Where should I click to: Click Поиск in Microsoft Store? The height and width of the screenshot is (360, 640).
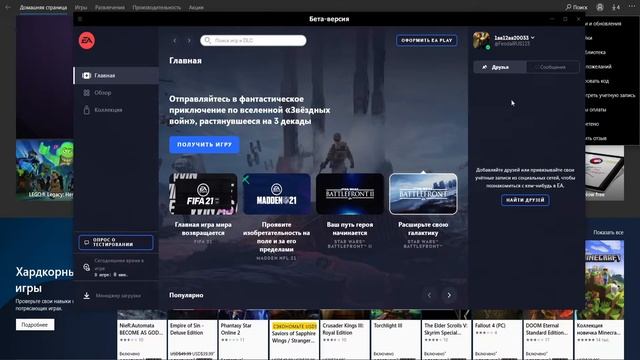pos(576,7)
